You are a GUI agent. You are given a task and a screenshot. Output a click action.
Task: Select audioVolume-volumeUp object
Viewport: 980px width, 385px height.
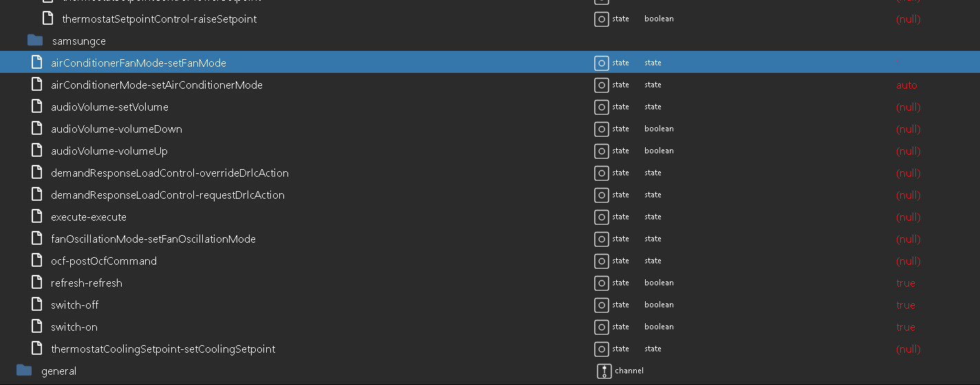click(x=109, y=151)
